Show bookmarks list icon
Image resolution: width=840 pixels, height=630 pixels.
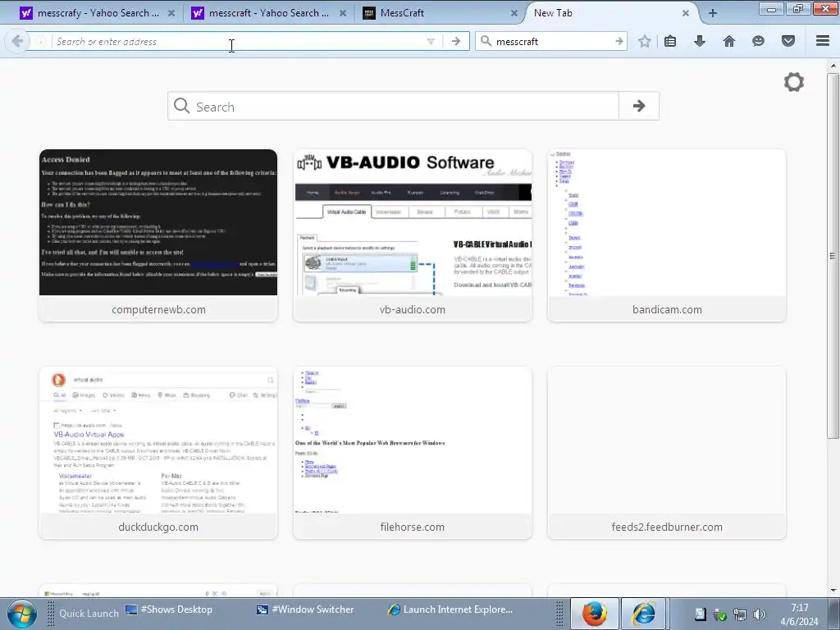(x=670, y=41)
